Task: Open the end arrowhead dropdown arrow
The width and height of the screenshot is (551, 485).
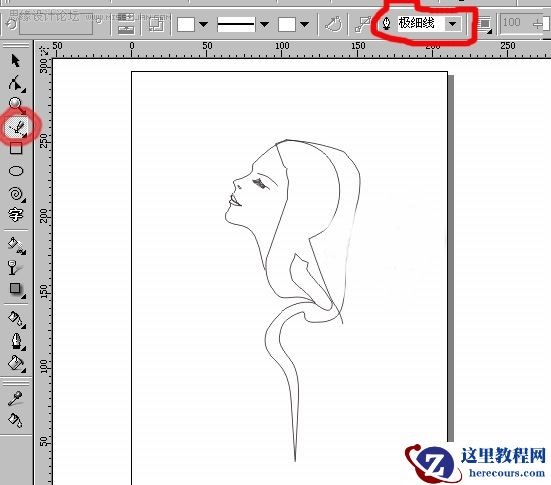Action: tap(304, 24)
